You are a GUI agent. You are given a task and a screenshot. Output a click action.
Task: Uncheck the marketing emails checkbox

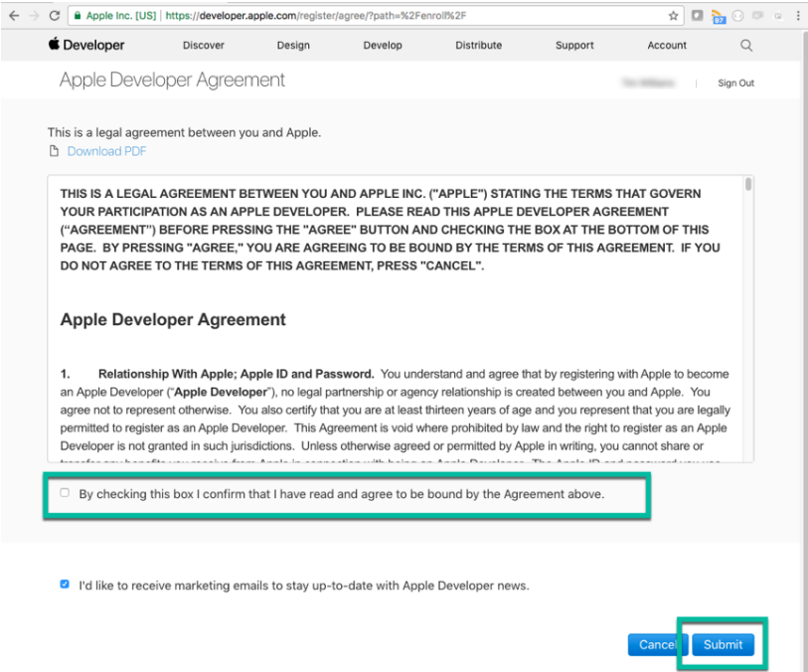(64, 585)
